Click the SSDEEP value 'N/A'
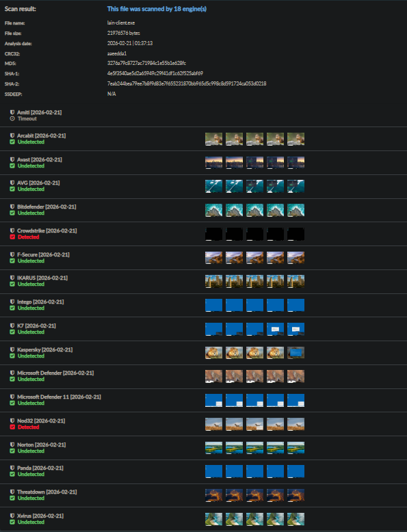Screen dimensions: 407x532 coord(111,94)
